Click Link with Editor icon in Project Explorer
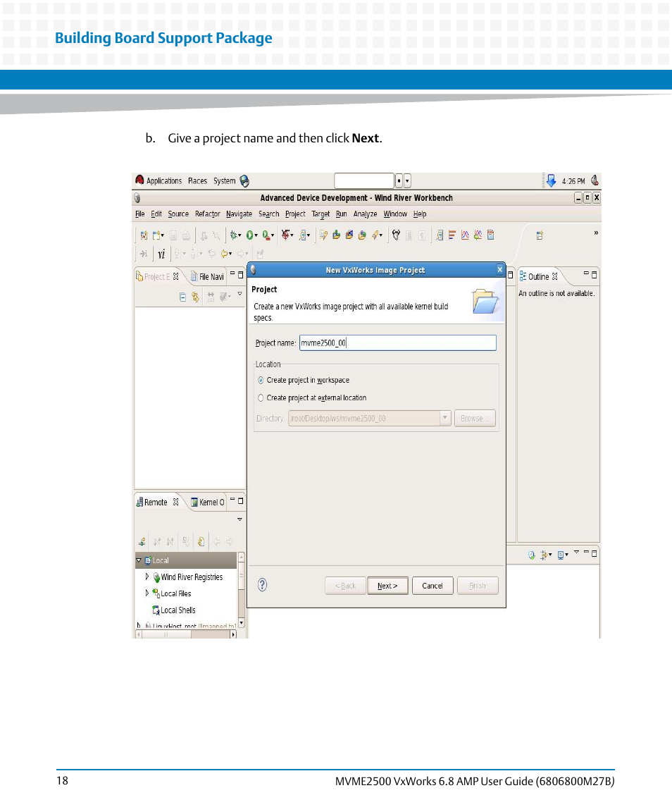 pyautogui.click(x=196, y=297)
